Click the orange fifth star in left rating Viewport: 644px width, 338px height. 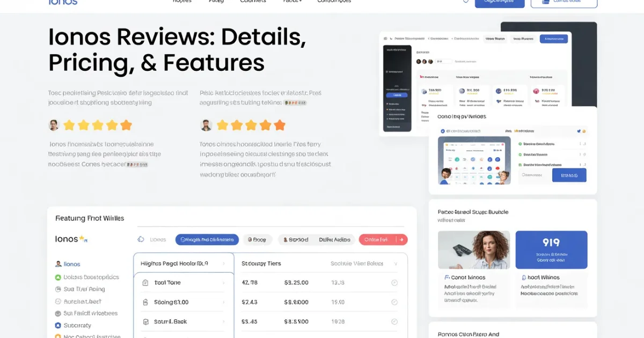tap(126, 126)
